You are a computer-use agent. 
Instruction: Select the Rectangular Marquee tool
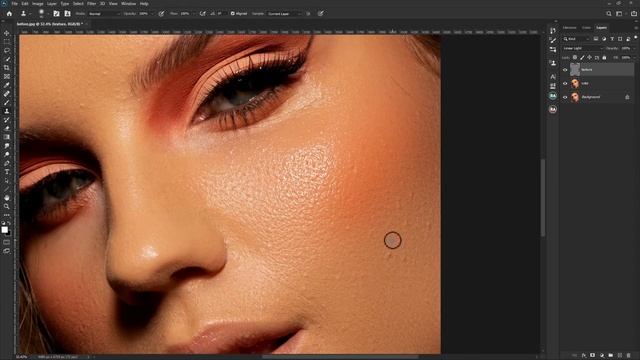(x=7, y=42)
